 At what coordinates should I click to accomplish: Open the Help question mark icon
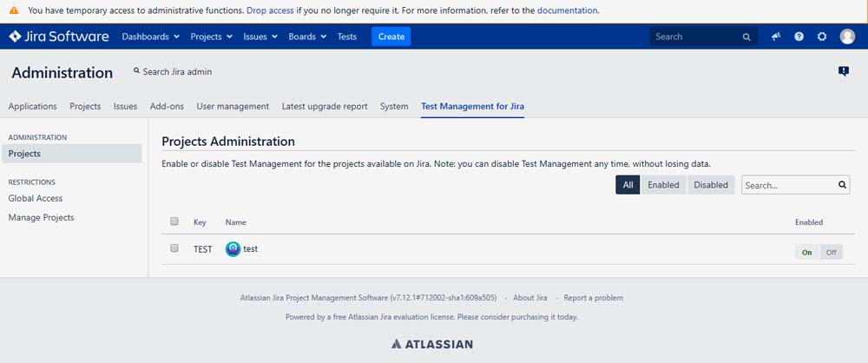[799, 36]
